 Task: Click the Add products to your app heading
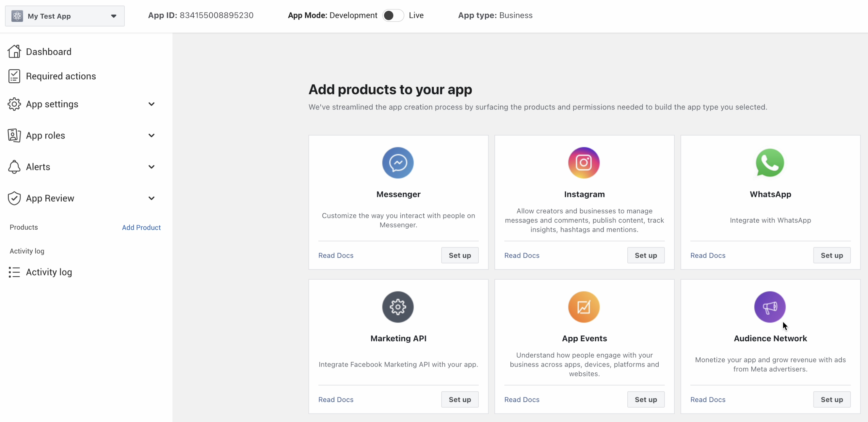tap(390, 89)
